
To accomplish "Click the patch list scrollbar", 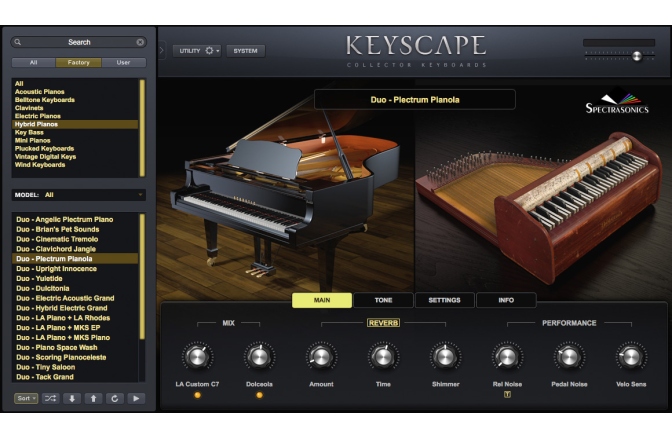I will click(142, 278).
